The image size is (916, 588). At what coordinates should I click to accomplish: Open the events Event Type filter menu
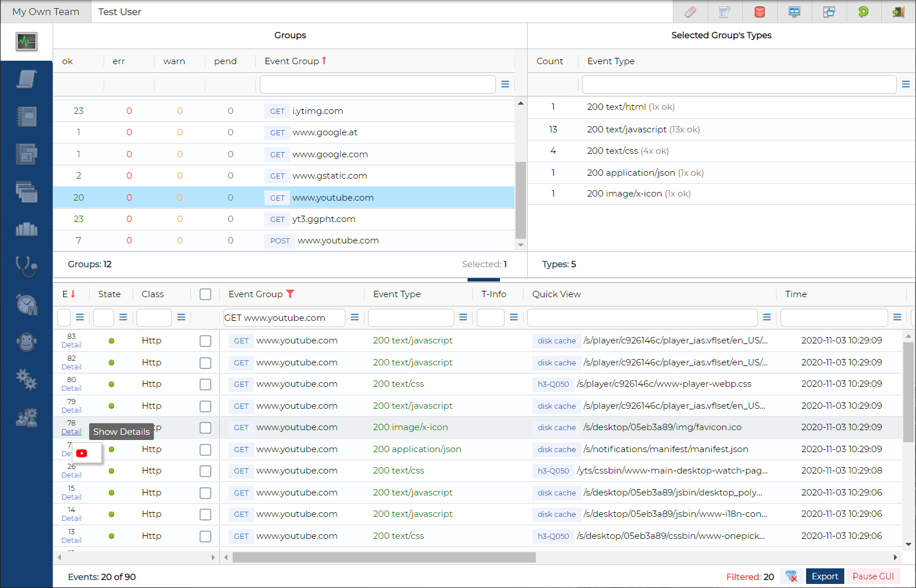click(463, 317)
